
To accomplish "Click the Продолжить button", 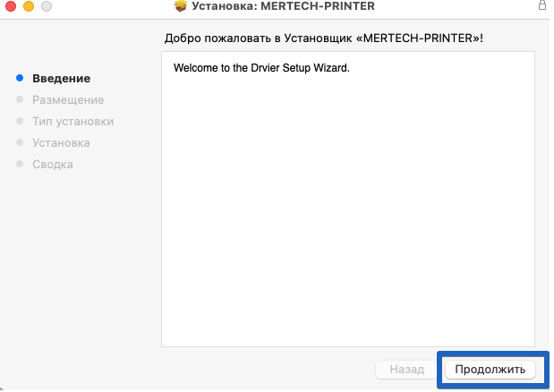I will [x=490, y=369].
